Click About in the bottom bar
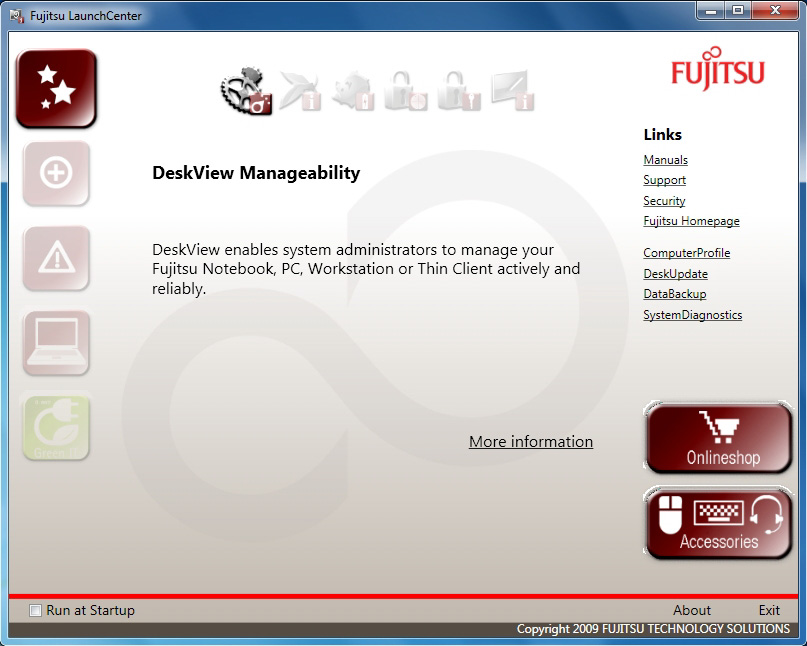 pyautogui.click(x=691, y=610)
